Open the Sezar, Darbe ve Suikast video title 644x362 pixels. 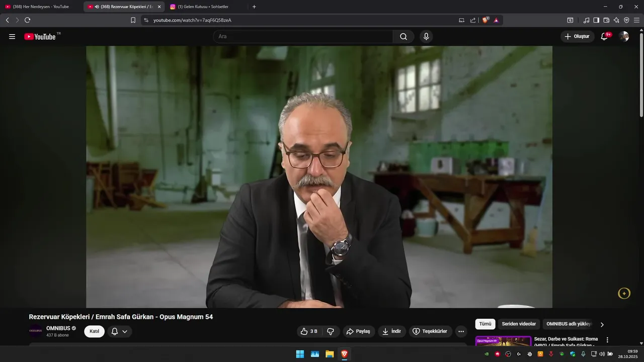[x=566, y=342]
